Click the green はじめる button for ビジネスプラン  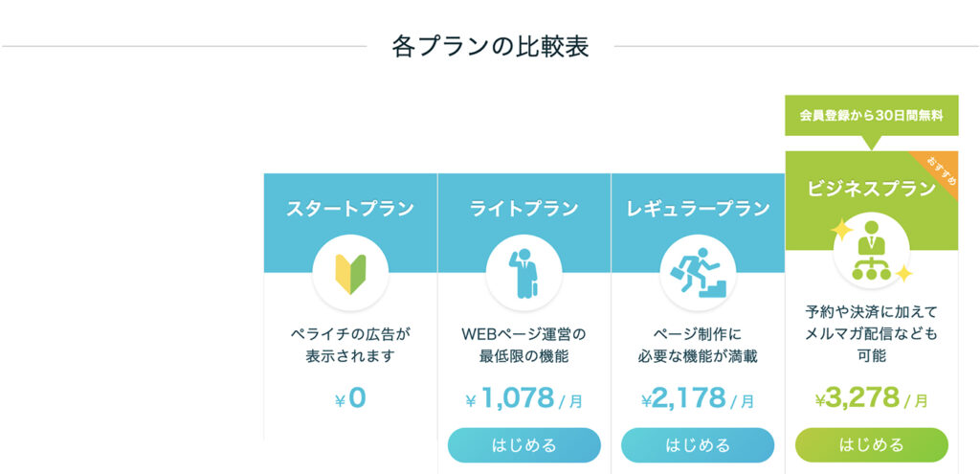point(871,445)
